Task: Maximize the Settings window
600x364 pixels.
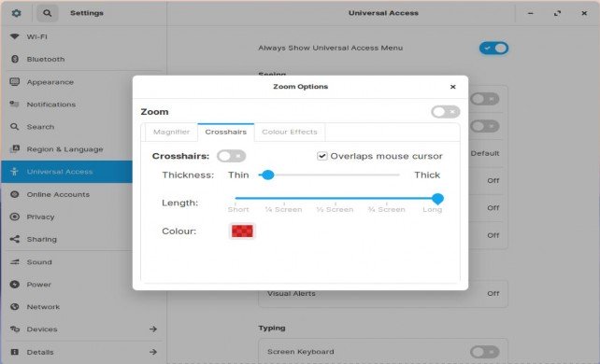Action: pos(557,13)
